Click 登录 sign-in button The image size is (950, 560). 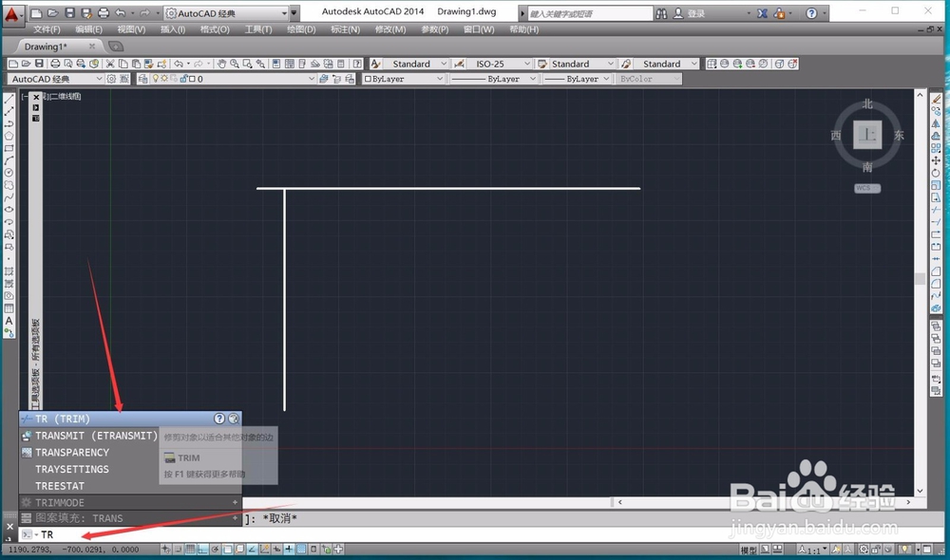pyautogui.click(x=695, y=13)
